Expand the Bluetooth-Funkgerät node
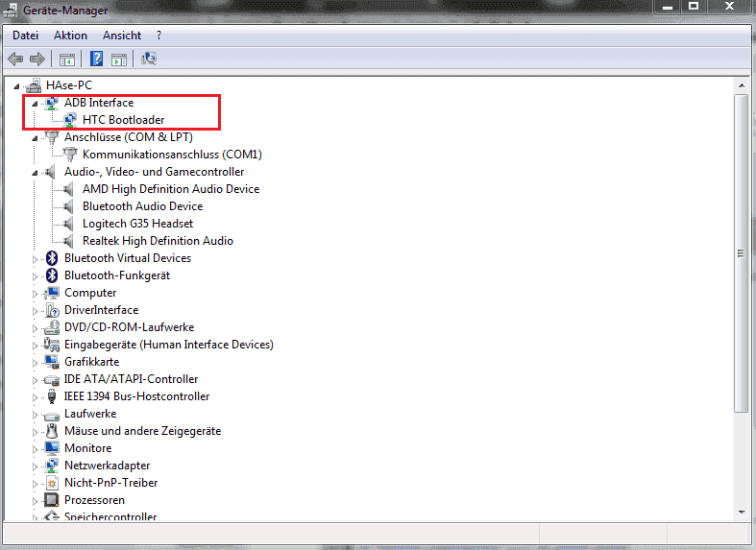The width and height of the screenshot is (756, 550). [35, 276]
